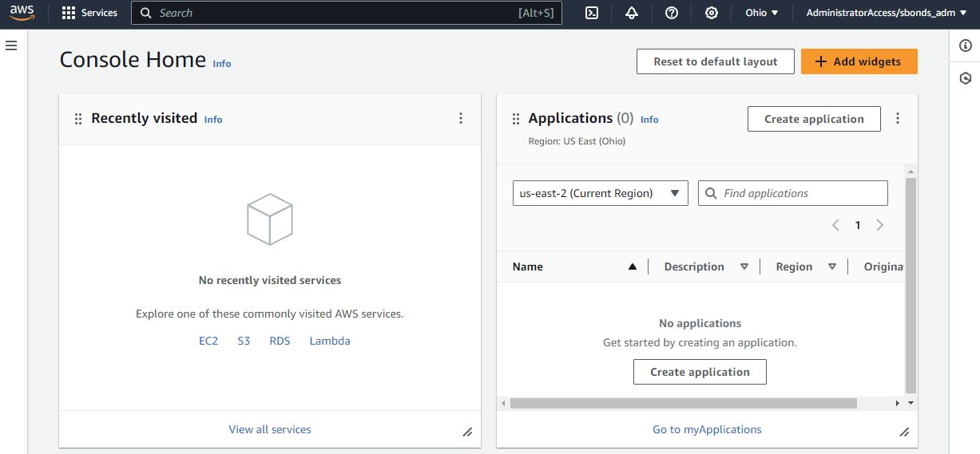
Task: Open the Services grid menu
Action: click(89, 13)
